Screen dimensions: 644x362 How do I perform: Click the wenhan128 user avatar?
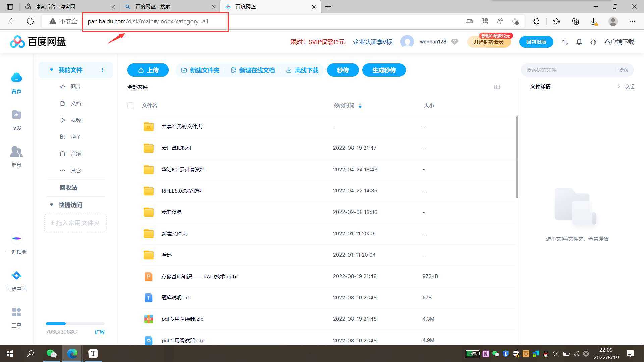[407, 42]
